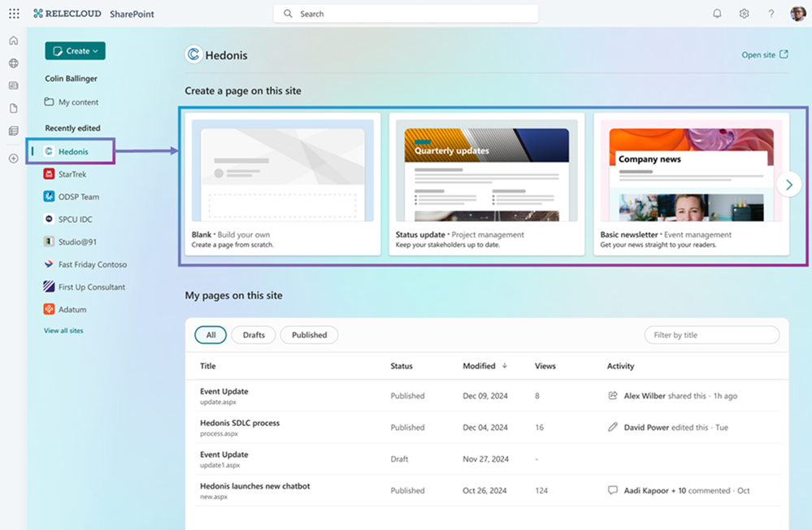Viewport: 812px width, 530px height.
Task: Click the Oct 26, 2024 modified date
Action: [484, 490]
